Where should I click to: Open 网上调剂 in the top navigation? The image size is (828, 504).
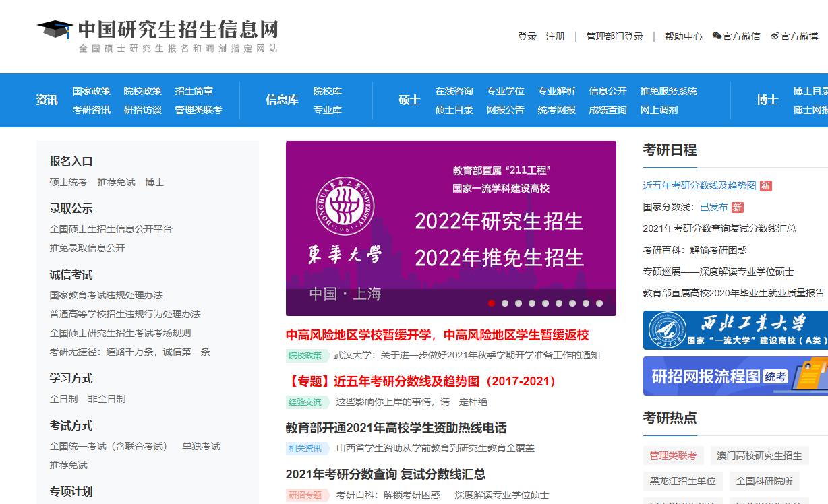(x=659, y=110)
